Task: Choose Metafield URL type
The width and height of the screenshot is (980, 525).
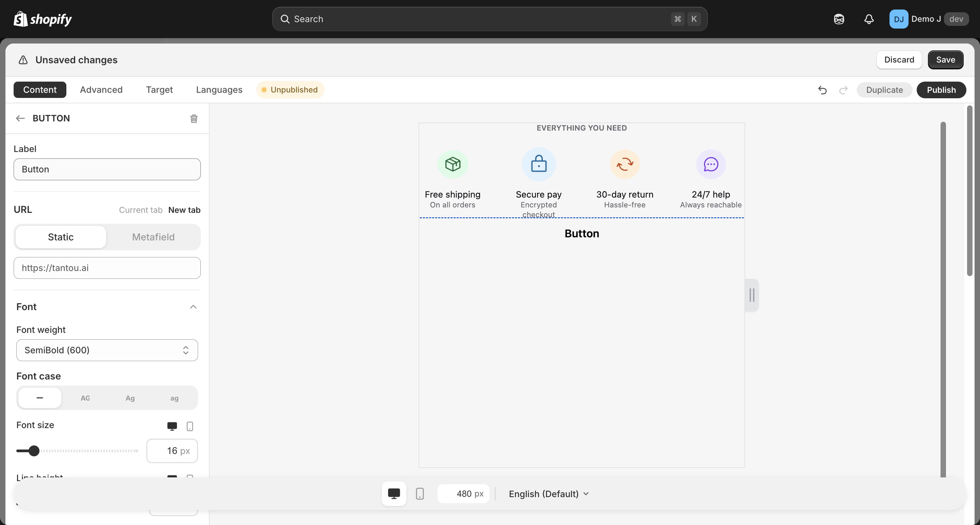Action: (x=153, y=237)
